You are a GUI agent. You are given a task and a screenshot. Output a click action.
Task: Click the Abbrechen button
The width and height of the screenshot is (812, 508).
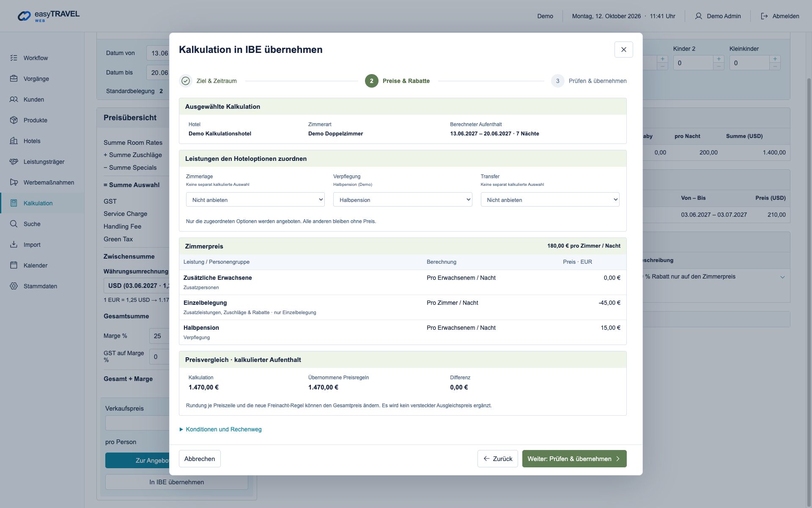coord(200,459)
